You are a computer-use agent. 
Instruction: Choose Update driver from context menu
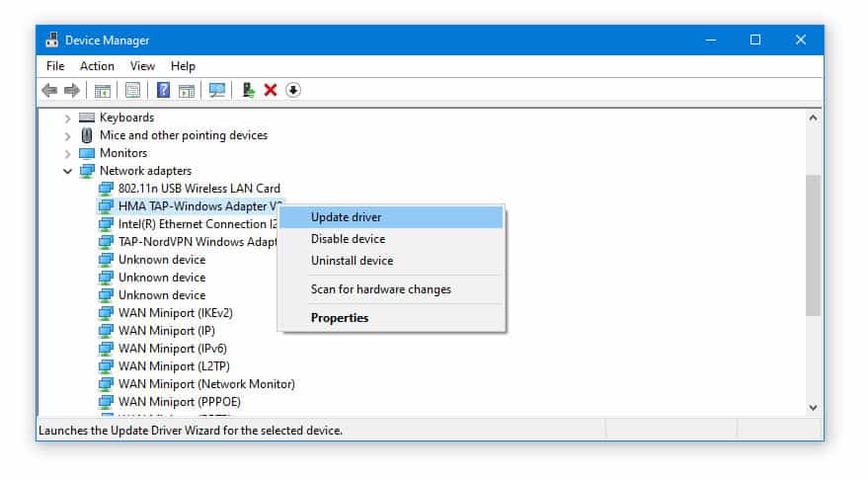391,217
